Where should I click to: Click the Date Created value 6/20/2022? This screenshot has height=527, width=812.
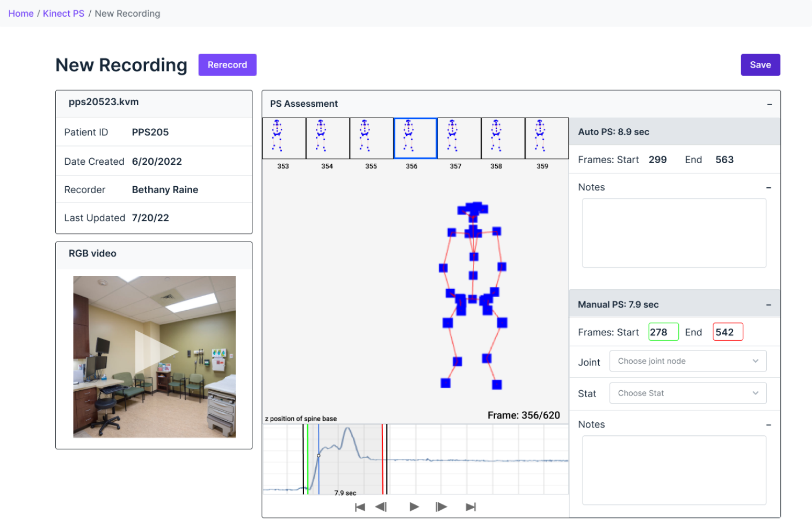(x=157, y=162)
